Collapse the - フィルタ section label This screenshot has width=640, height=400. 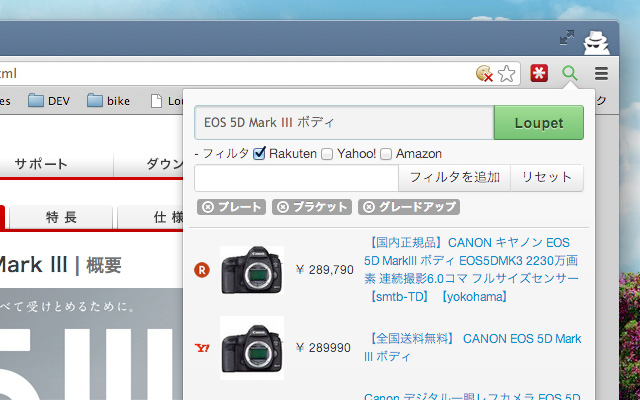click(x=222, y=154)
